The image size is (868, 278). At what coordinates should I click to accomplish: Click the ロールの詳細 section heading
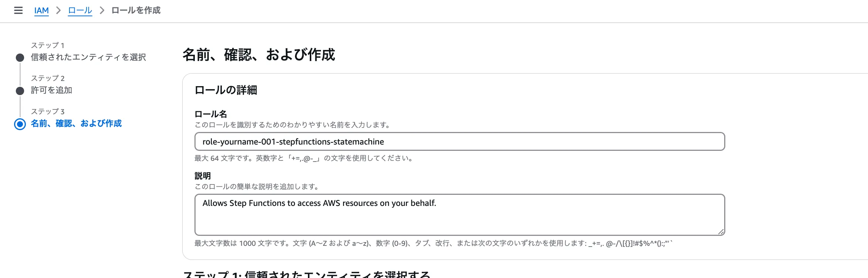[226, 90]
